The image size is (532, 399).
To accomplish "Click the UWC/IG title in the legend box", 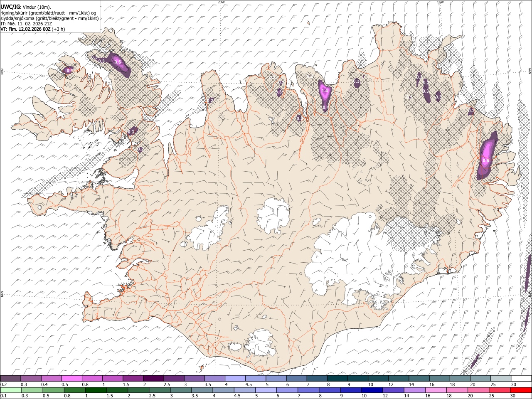I will tap(10, 7).
